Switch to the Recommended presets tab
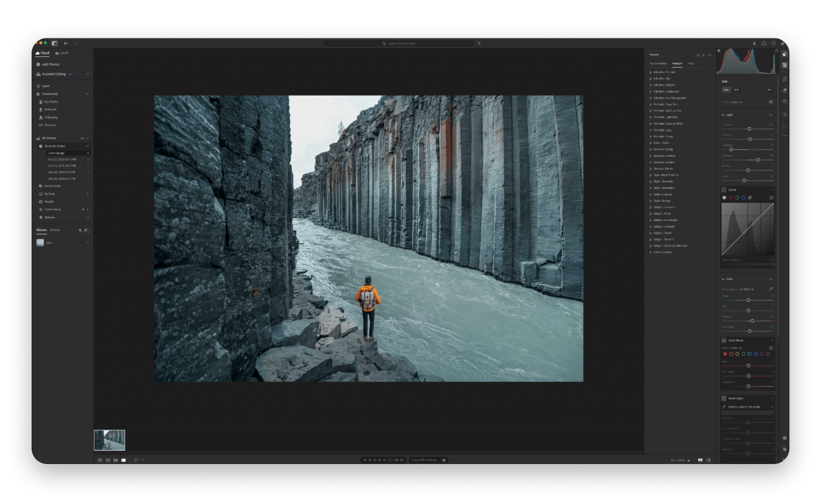 658,63
